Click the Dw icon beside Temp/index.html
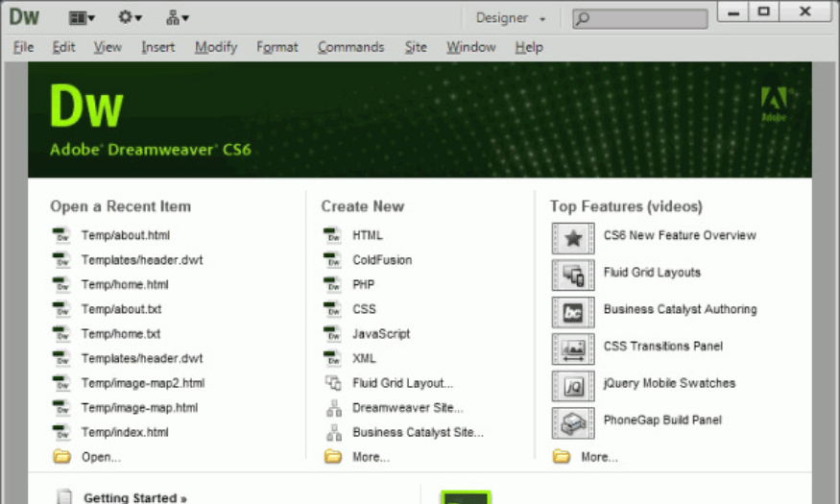 61,432
